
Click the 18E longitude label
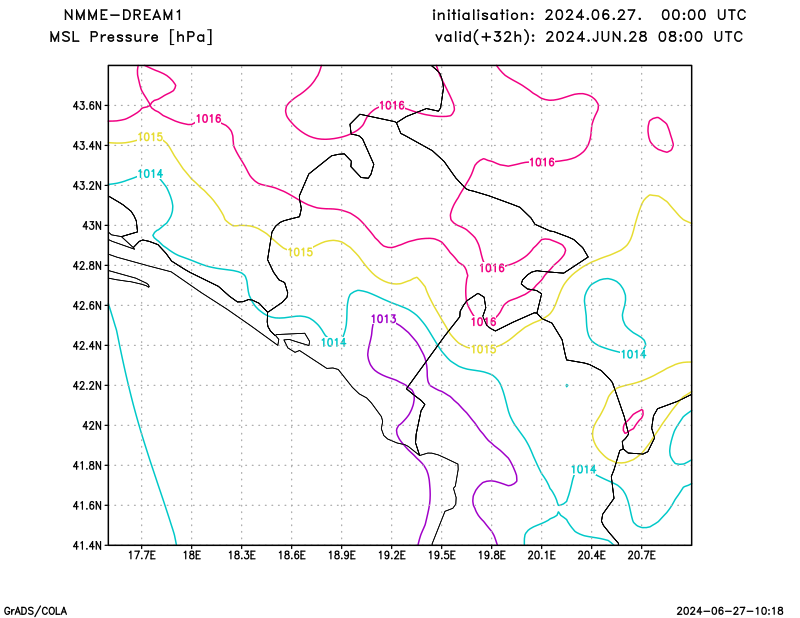coord(191,555)
